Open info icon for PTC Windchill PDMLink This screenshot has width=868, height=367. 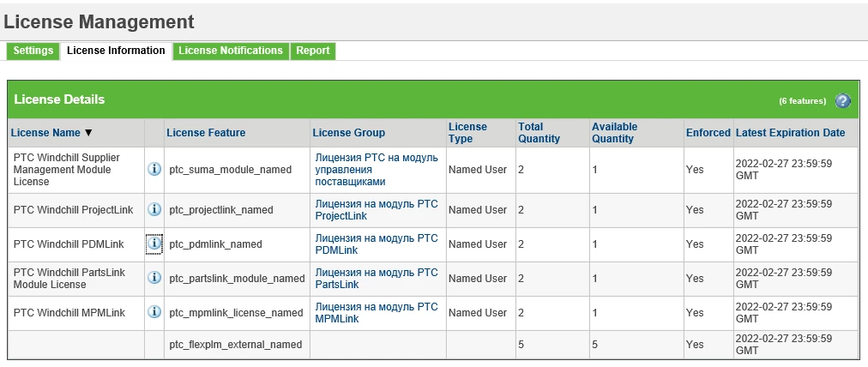click(x=154, y=244)
